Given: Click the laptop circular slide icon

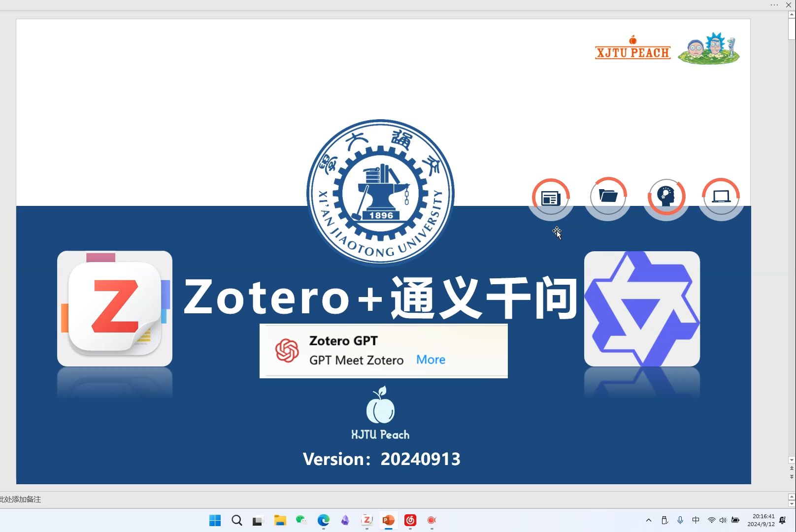Looking at the screenshot, I should point(721,197).
